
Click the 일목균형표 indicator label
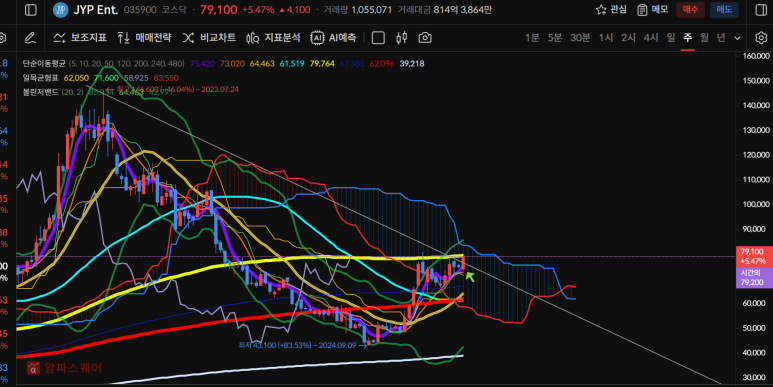pos(40,78)
